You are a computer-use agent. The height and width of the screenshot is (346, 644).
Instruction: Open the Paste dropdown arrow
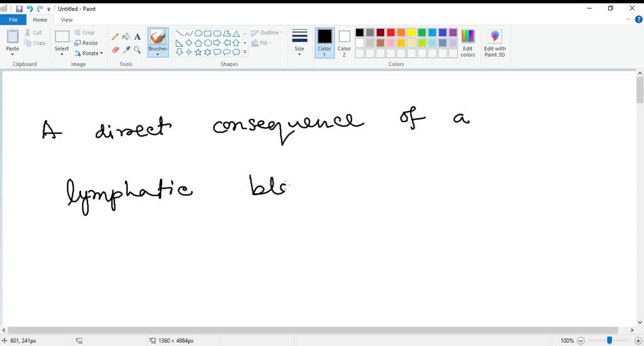coord(13,55)
